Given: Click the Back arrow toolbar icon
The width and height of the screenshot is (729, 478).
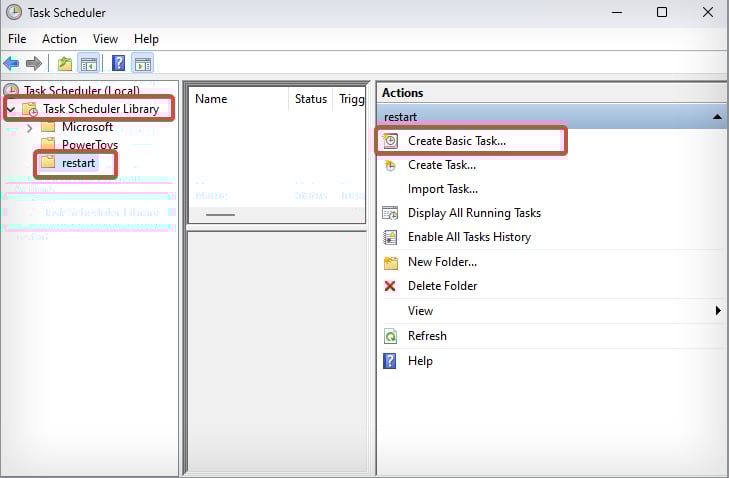Looking at the screenshot, I should point(11,63).
